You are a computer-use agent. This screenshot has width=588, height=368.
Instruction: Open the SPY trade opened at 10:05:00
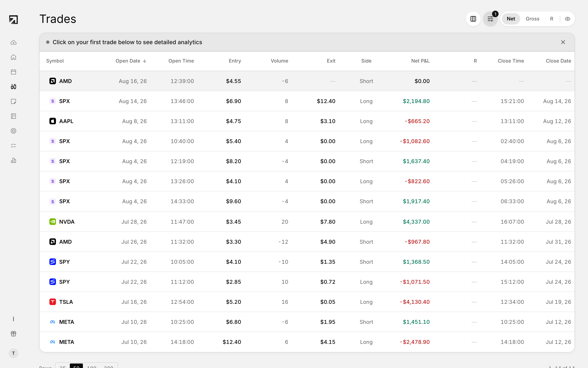tap(307, 262)
